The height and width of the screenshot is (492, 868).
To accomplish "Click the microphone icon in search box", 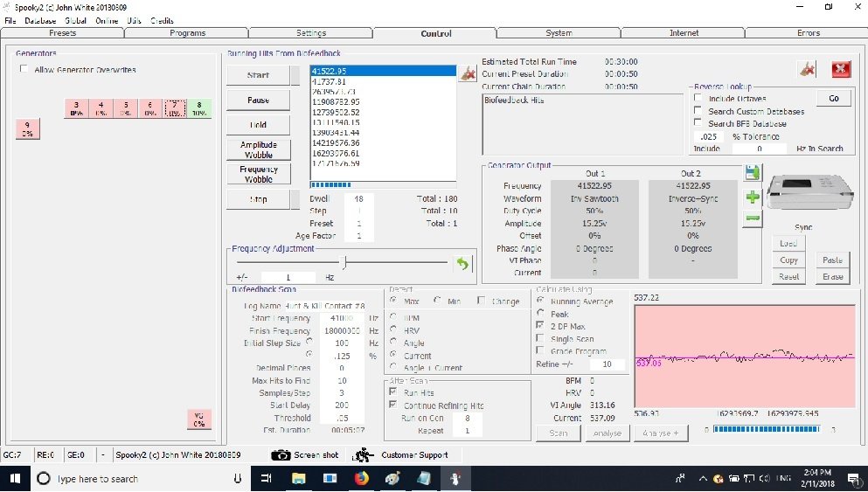I will (238, 479).
